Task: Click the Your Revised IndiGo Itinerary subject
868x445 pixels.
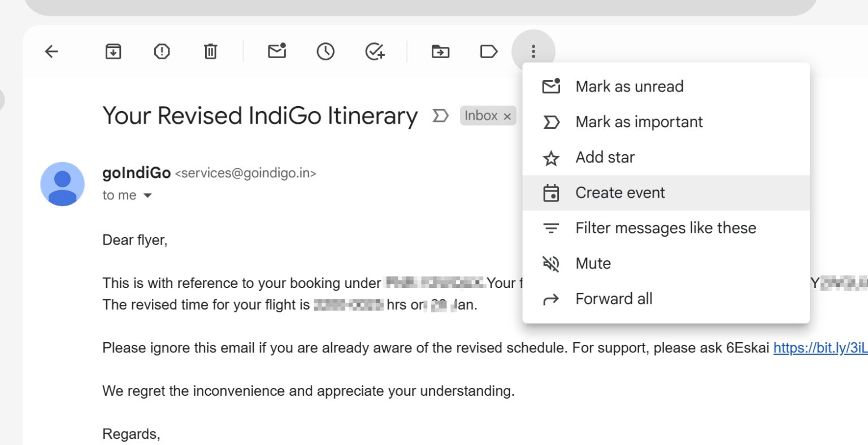Action: pos(260,116)
